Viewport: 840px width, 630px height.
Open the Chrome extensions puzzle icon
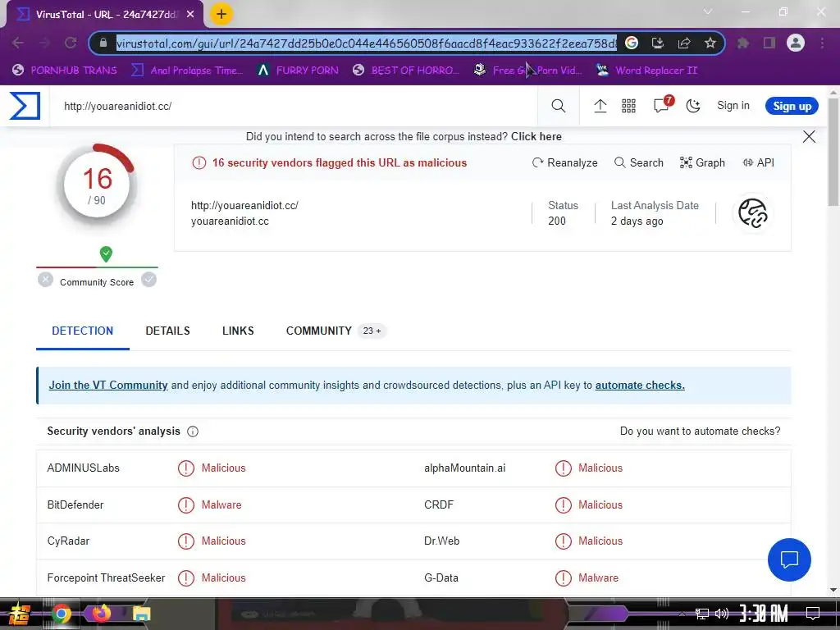(743, 43)
